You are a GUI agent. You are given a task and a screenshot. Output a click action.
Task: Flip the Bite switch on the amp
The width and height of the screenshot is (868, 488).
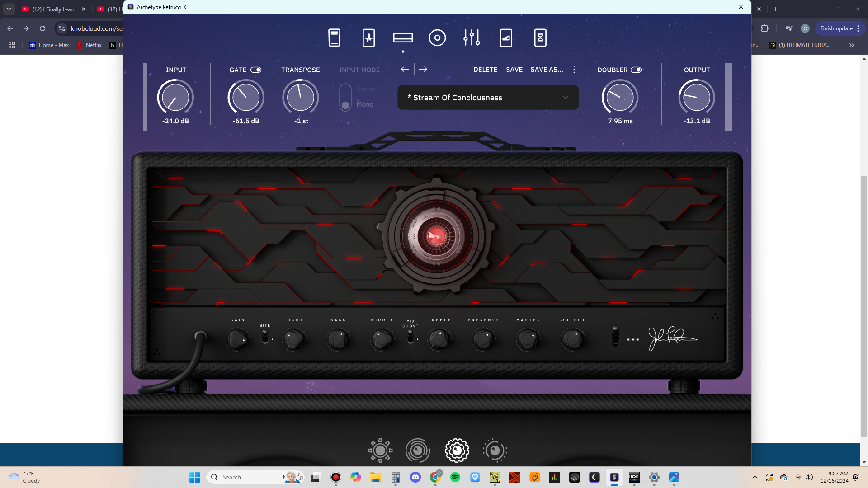(x=265, y=337)
